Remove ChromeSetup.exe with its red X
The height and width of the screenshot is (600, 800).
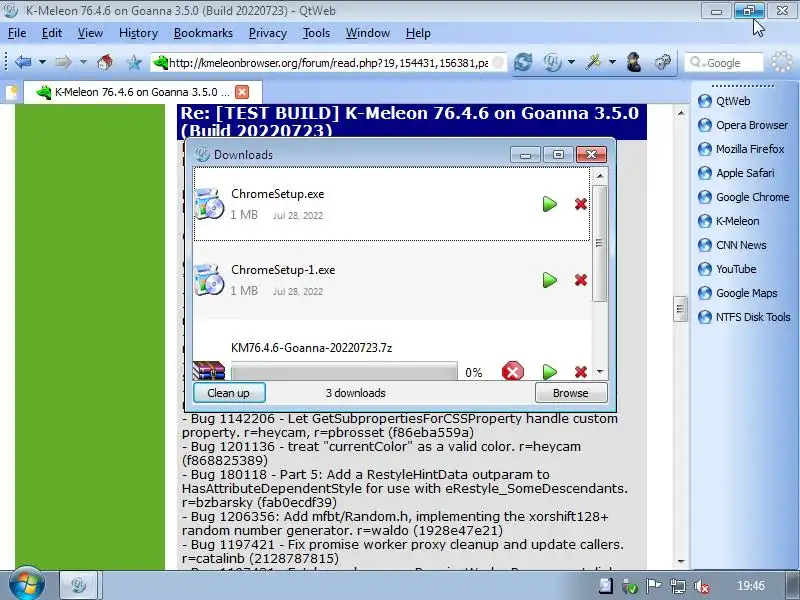click(581, 204)
